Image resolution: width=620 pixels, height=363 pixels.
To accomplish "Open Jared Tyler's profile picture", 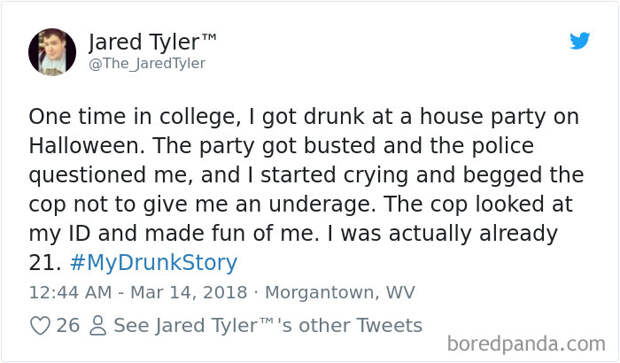I will coord(52,52).
